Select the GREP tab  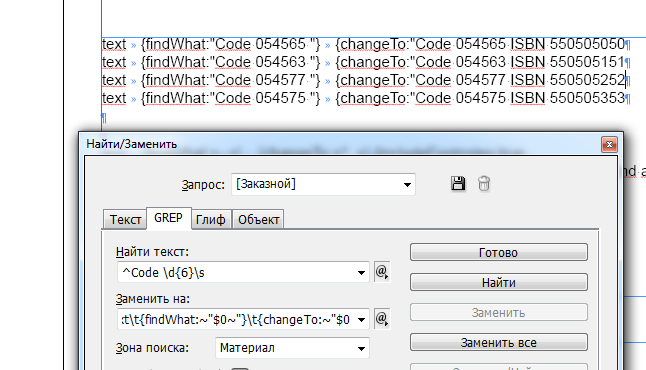pos(169,218)
